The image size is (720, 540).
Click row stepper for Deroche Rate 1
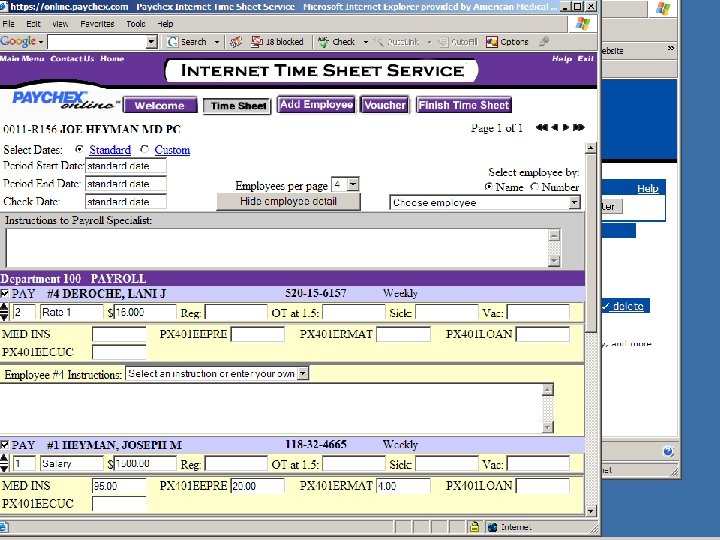4,312
